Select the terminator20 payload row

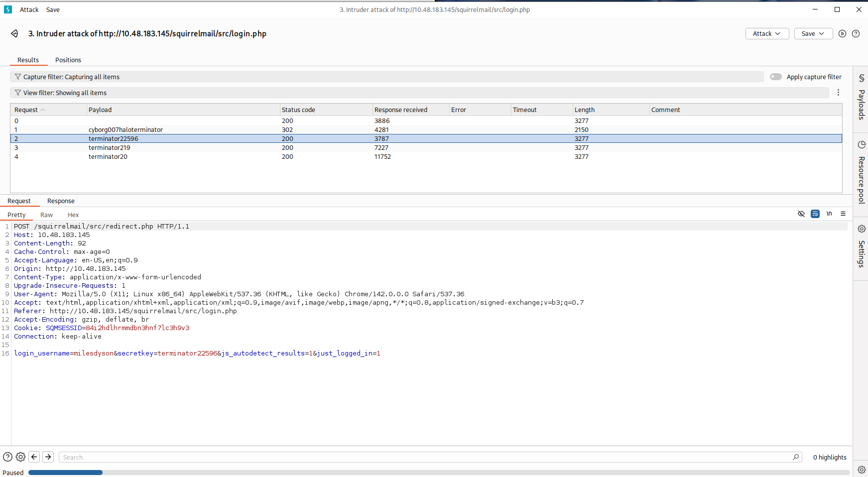(x=426, y=156)
